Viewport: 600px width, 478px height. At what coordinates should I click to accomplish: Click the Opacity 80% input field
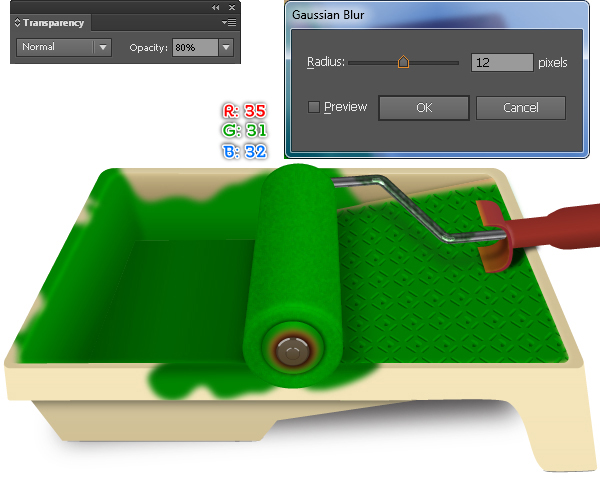195,47
